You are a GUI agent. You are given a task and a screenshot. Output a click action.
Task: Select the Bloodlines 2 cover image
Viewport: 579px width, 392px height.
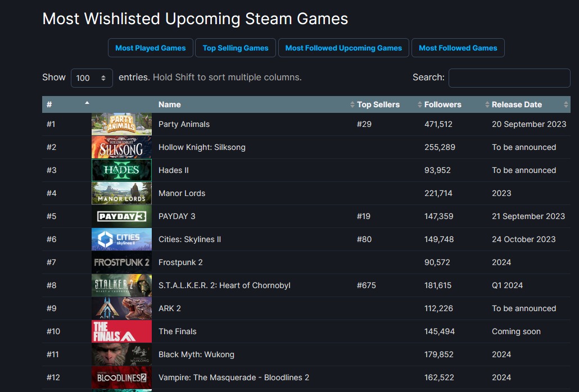[x=121, y=377]
